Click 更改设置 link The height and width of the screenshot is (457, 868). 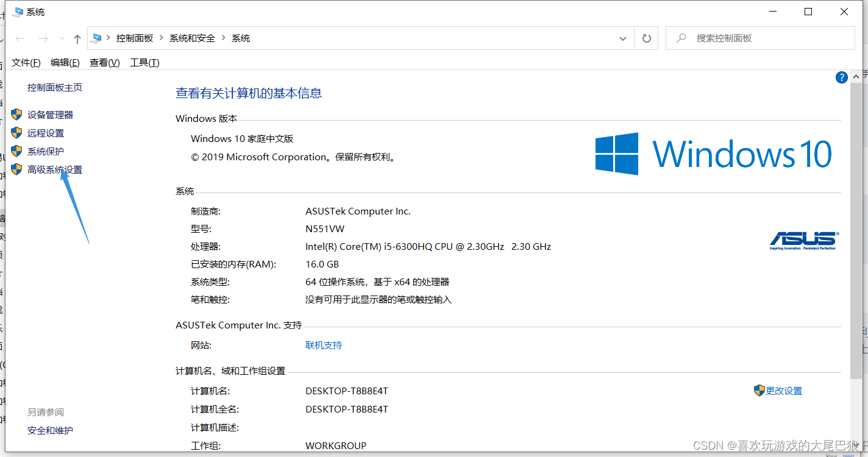(784, 391)
